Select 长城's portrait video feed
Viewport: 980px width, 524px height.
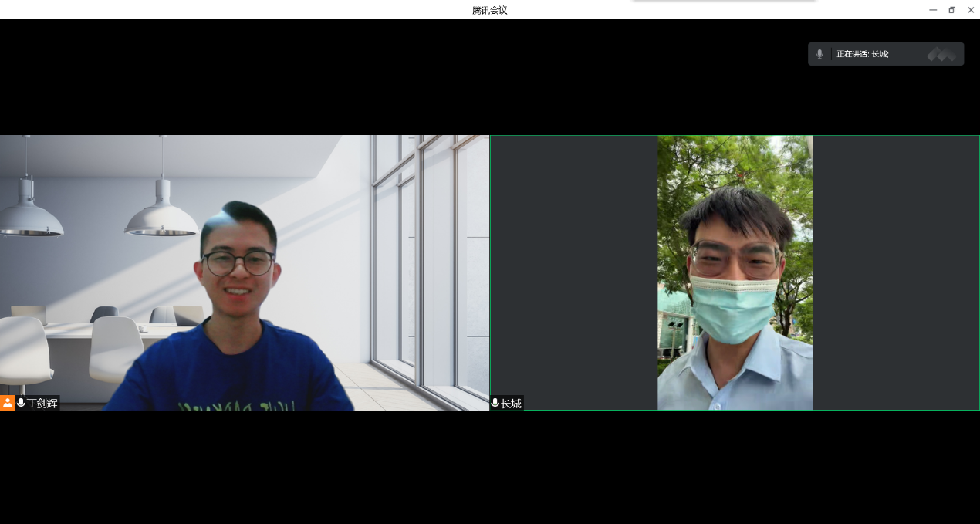tap(735, 272)
